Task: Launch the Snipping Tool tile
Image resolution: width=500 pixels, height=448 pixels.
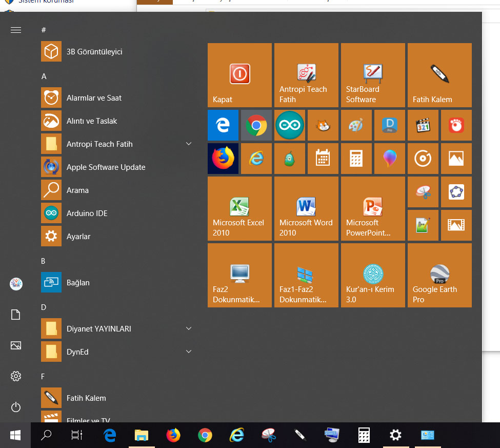Action: 423,192
